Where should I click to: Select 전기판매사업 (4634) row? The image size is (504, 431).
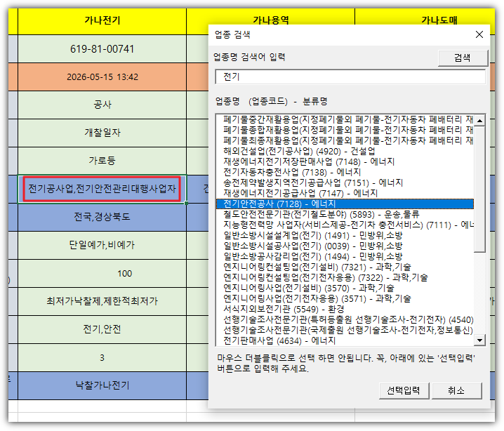(x=345, y=340)
